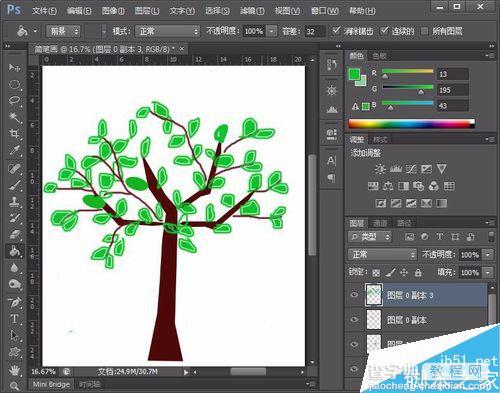Screen dimensions: 500x393
Task: Open the 前景 fill source dropdown
Action: 63,32
